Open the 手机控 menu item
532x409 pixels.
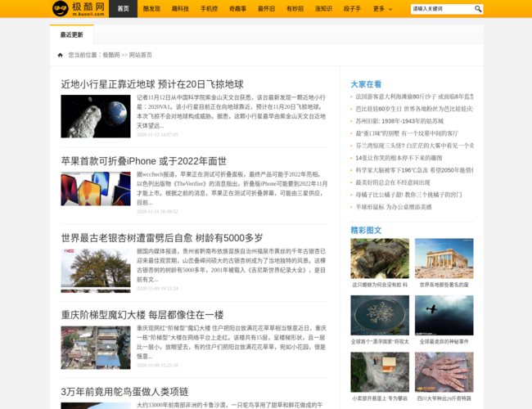point(209,9)
